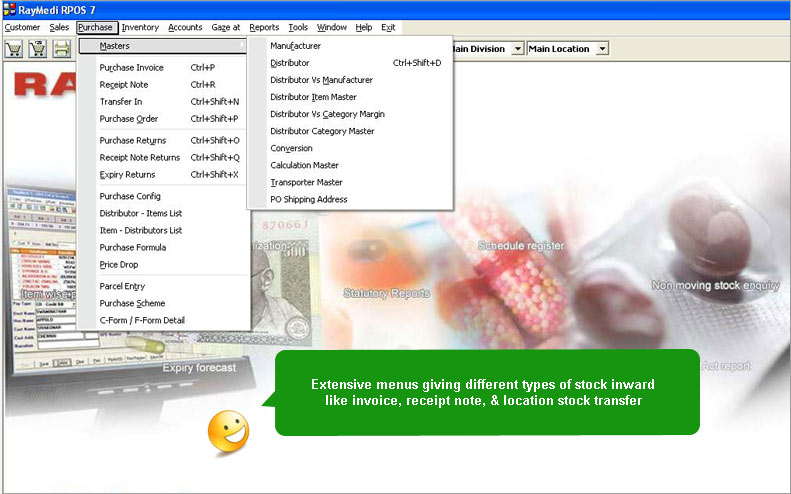791x494 pixels.
Task: Select PO Shipping Address entry
Action: coord(308,199)
